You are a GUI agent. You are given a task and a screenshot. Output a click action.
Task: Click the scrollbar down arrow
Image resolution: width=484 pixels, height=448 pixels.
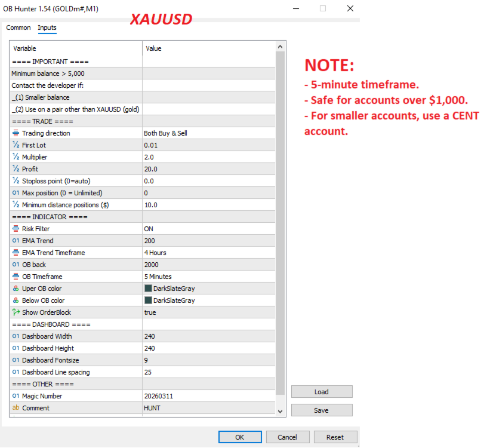pos(280,411)
